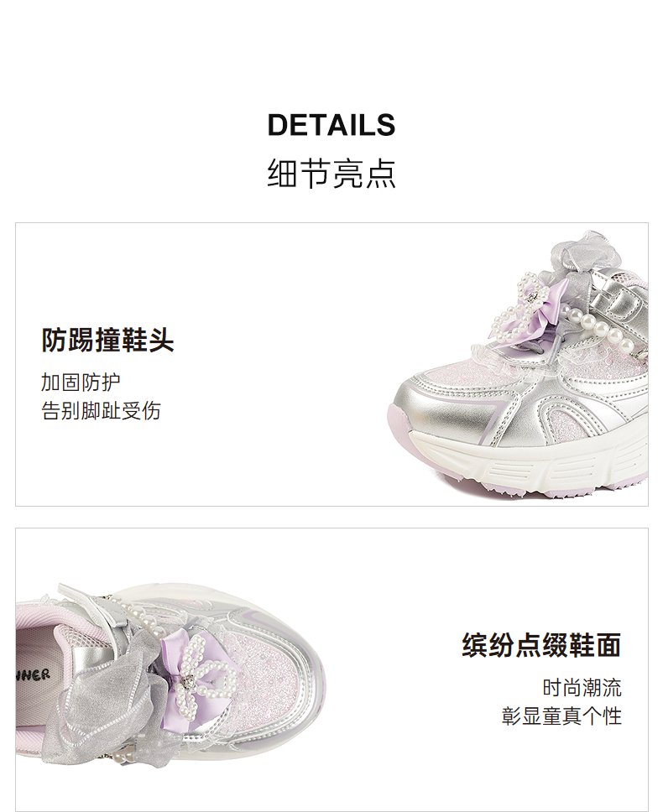This screenshot has width=663, height=812.
Task: Click the insole logo text
Action: [x=32, y=674]
